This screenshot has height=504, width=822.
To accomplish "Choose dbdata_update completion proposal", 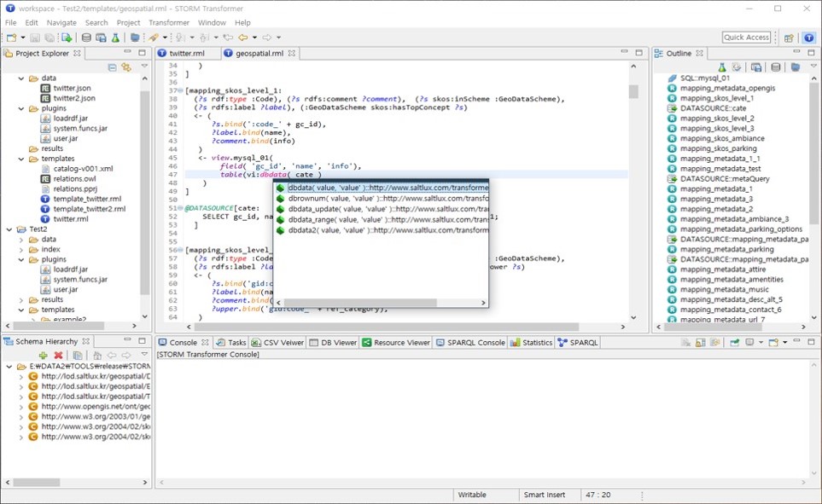I will [382, 209].
